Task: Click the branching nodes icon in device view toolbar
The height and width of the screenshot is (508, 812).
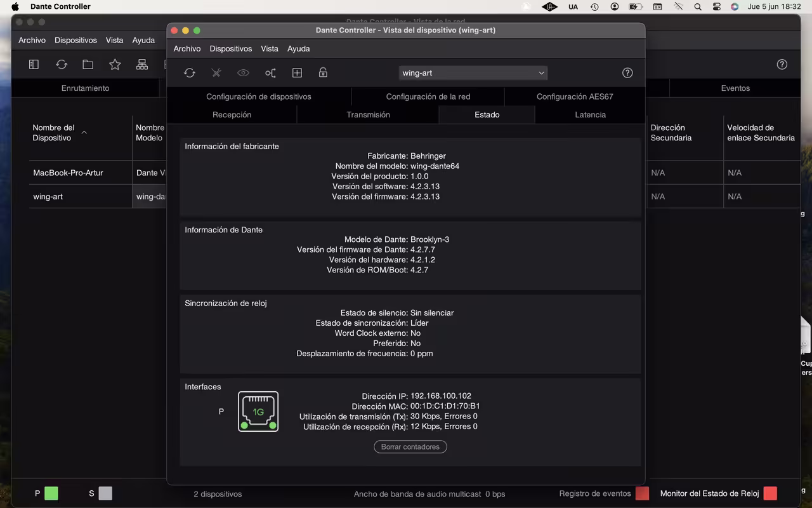Action: 270,73
